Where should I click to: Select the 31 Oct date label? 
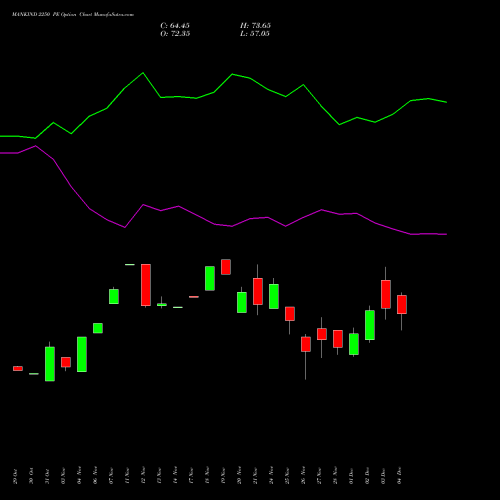point(47,476)
